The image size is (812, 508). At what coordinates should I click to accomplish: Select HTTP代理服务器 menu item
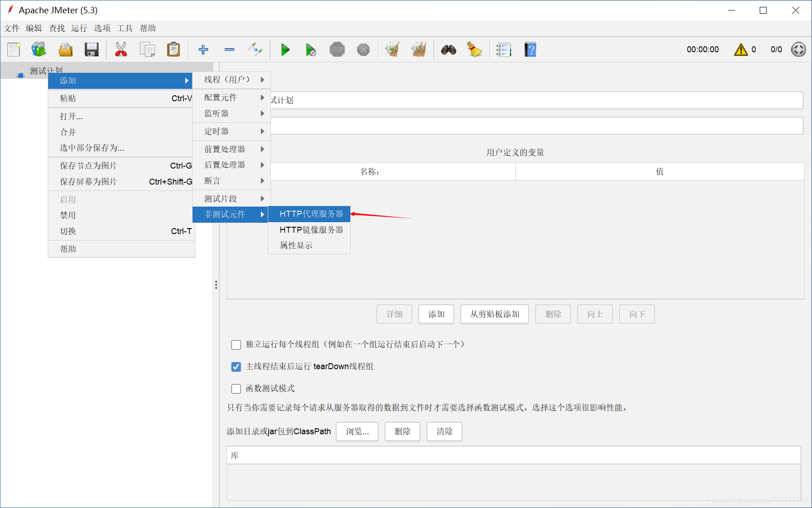click(309, 214)
